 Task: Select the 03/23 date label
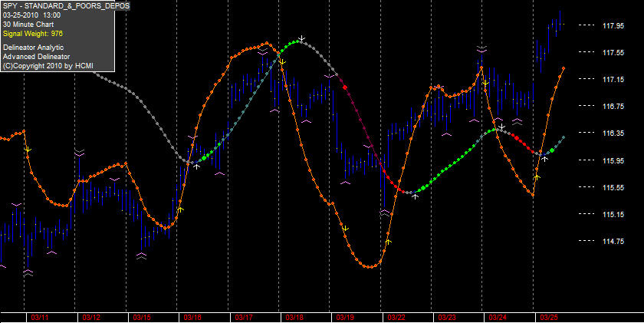pos(447,318)
